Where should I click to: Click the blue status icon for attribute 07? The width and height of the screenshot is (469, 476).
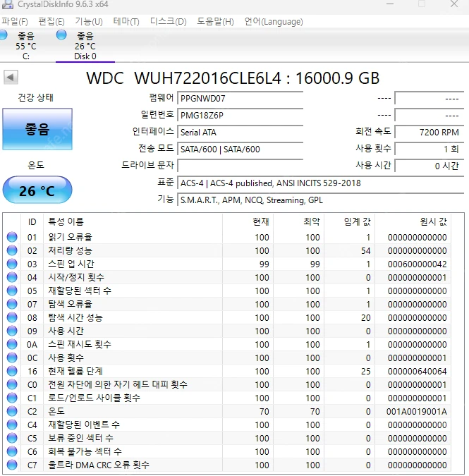pyautogui.click(x=12, y=304)
